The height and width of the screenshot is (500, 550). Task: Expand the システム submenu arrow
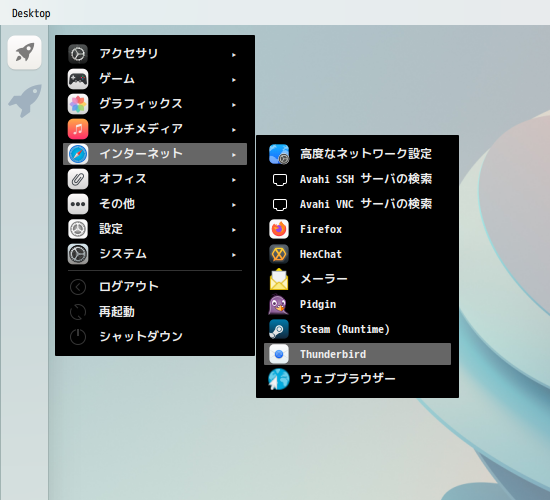(x=234, y=255)
